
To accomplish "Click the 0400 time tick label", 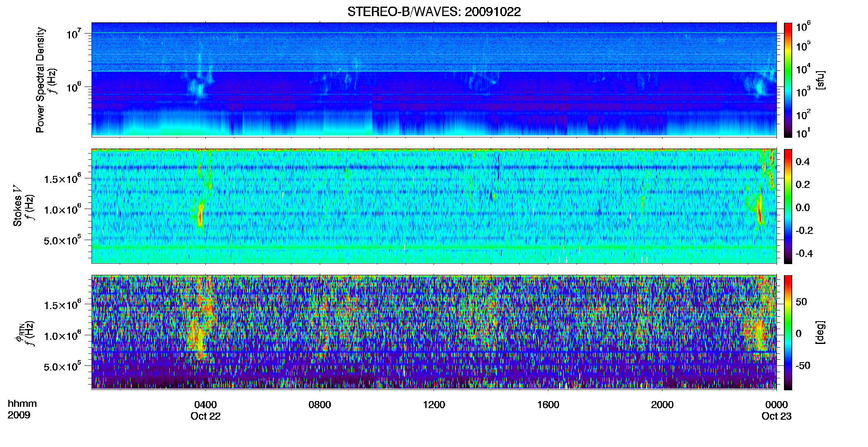I will tap(205, 404).
